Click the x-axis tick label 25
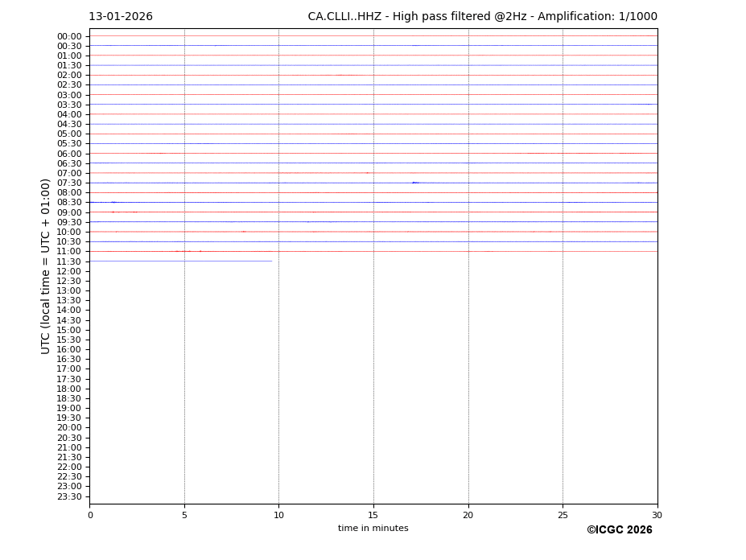746x560 pixels. click(x=563, y=515)
